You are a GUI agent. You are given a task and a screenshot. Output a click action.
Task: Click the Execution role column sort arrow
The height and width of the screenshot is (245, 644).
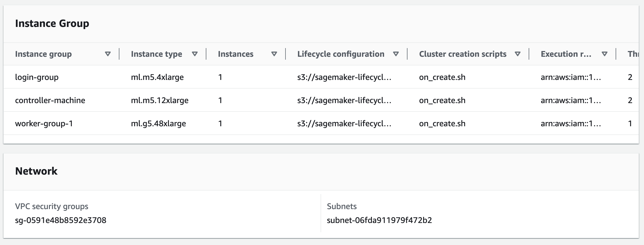coord(604,54)
